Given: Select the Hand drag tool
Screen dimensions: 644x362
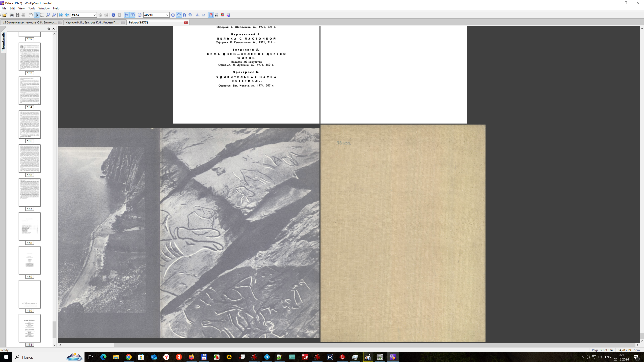Looking at the screenshot, I should (x=31, y=15).
